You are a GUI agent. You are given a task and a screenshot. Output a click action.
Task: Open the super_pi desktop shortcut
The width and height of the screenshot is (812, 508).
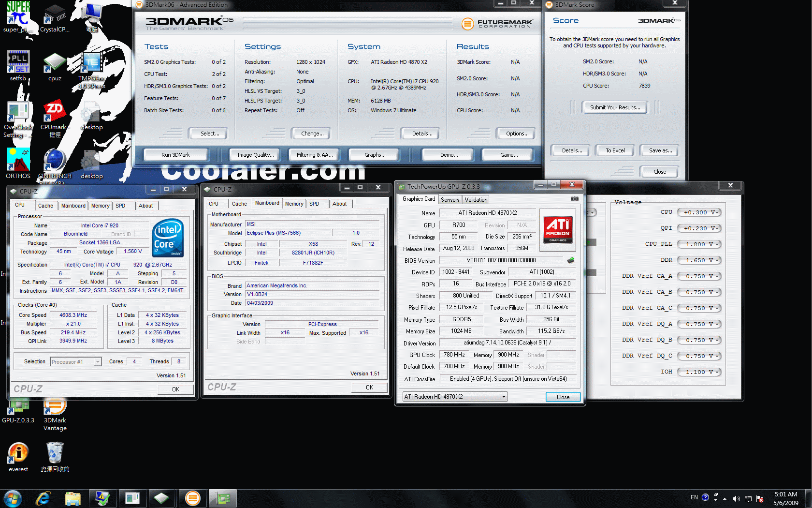pyautogui.click(x=18, y=15)
